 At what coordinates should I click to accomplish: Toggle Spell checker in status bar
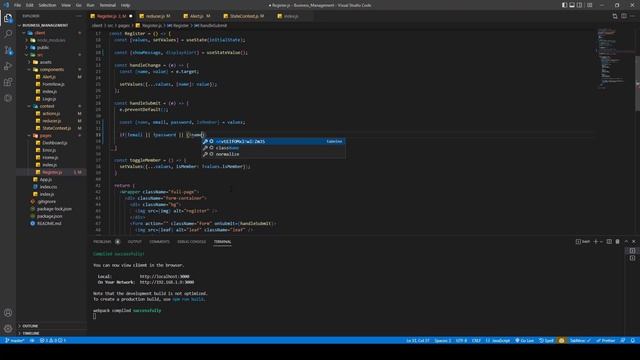(546, 340)
